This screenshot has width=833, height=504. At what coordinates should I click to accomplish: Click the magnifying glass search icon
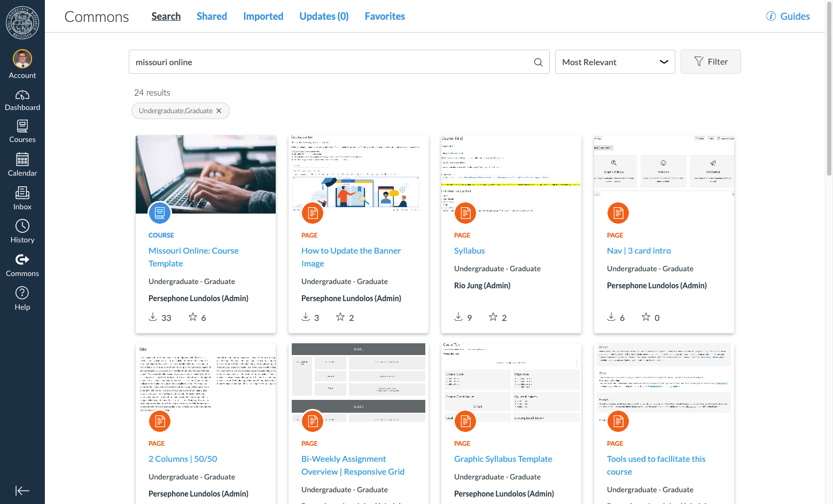[538, 62]
